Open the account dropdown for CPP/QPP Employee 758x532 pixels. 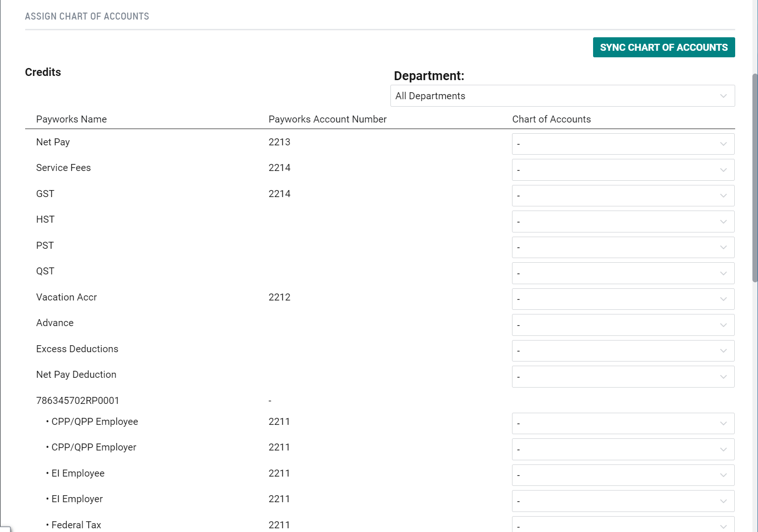click(x=623, y=423)
